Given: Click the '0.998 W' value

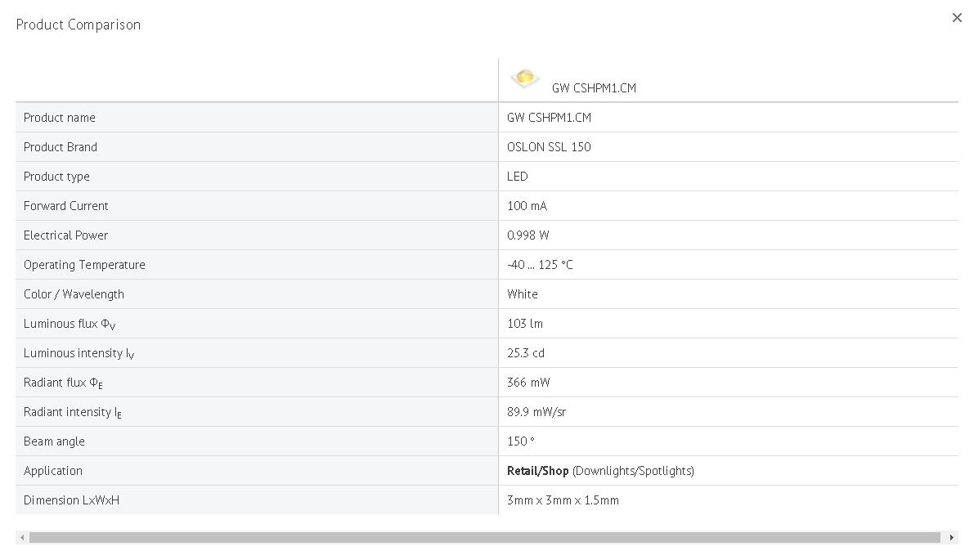Looking at the screenshot, I should [x=528, y=235].
